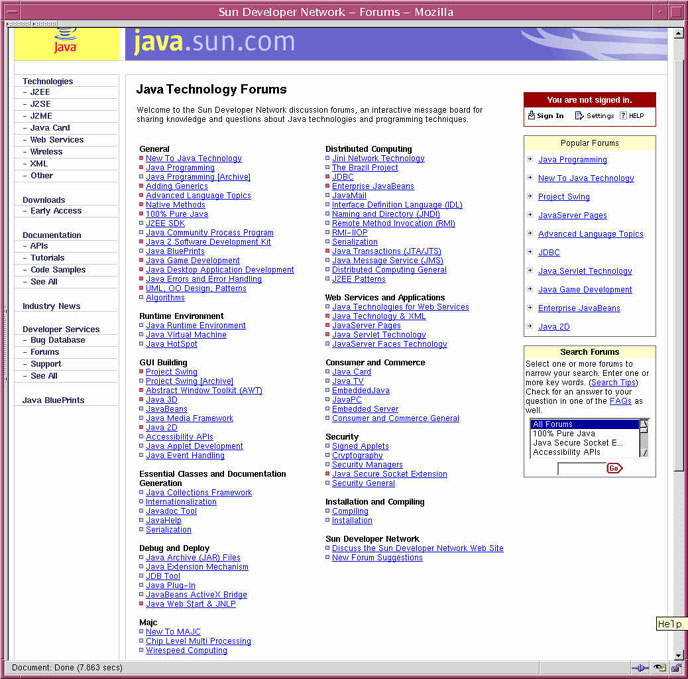This screenshot has width=688, height=679.
Task: Open Tutorials under Documentation
Action: (x=47, y=258)
